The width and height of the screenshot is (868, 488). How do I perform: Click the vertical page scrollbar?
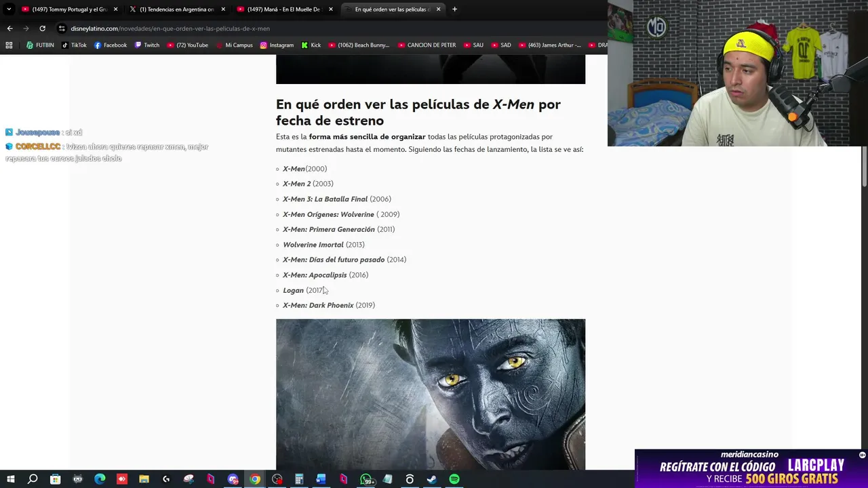[x=864, y=166]
